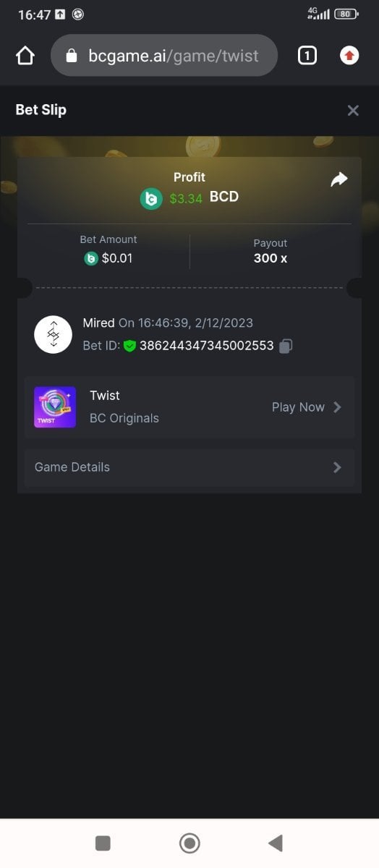Tap the Game Details row
The image size is (379, 868).
tap(189, 467)
